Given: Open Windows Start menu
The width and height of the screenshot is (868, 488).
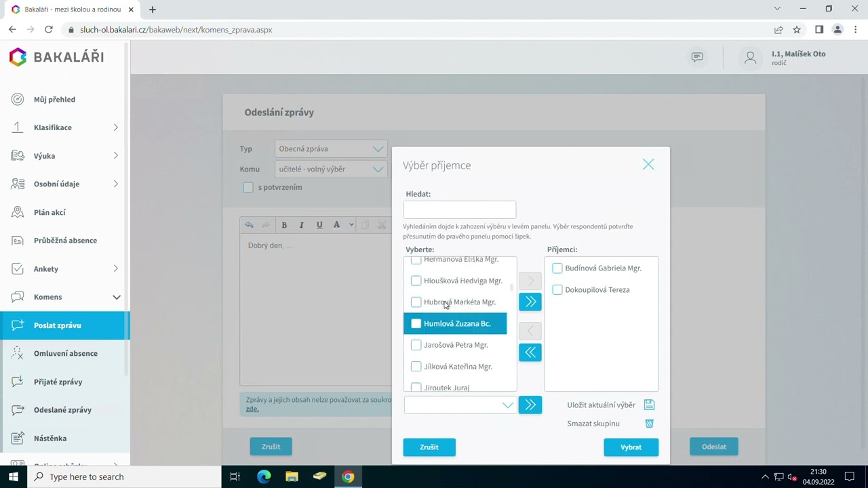Looking at the screenshot, I should tap(14, 476).
